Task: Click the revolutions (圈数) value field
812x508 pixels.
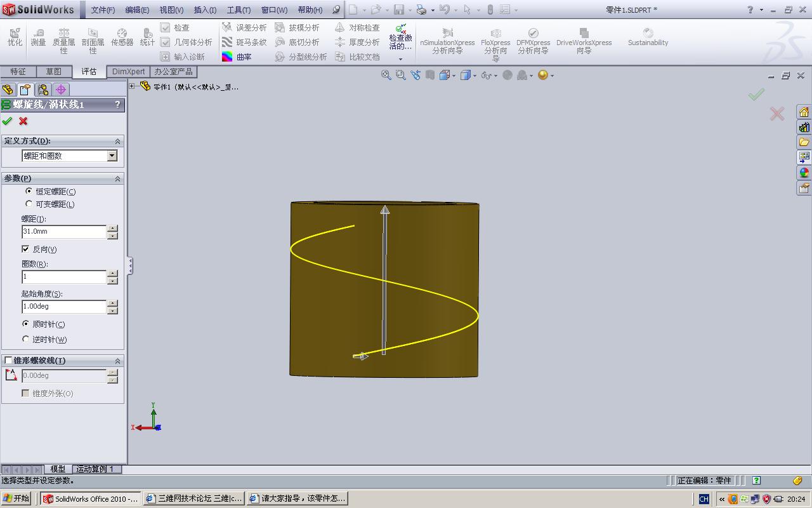Action: click(x=64, y=277)
